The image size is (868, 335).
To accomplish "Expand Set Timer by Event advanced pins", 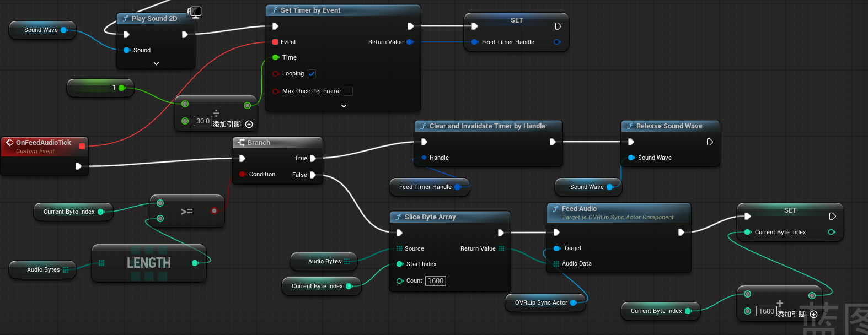I will pyautogui.click(x=344, y=106).
